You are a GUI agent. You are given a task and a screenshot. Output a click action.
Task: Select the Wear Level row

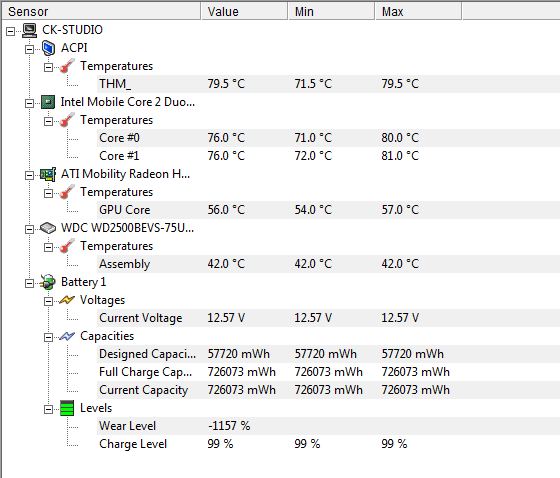pos(328,426)
